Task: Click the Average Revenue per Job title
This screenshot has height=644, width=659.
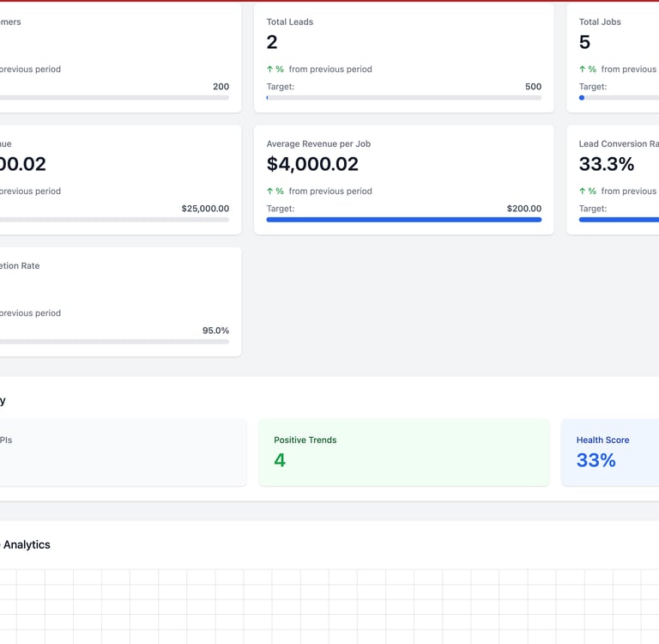Action: pos(318,144)
